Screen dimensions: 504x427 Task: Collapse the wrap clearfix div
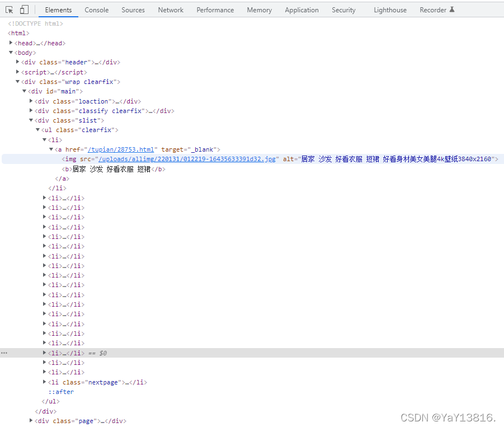18,81
